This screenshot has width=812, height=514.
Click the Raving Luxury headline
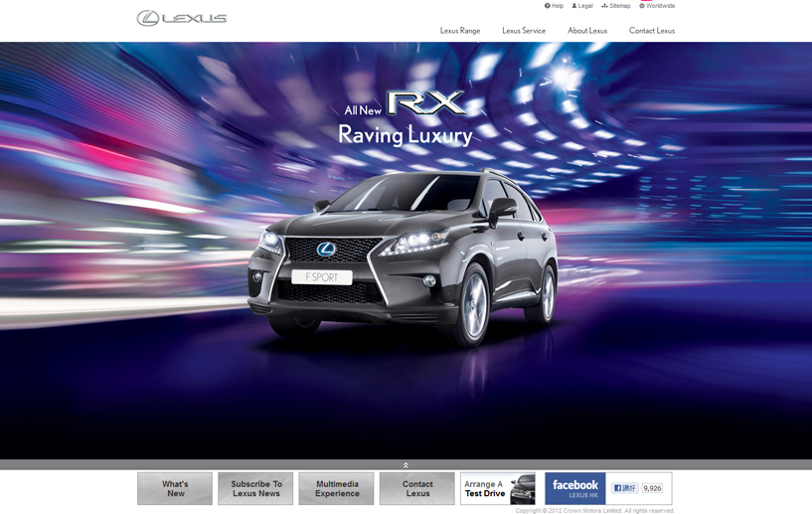point(405,135)
